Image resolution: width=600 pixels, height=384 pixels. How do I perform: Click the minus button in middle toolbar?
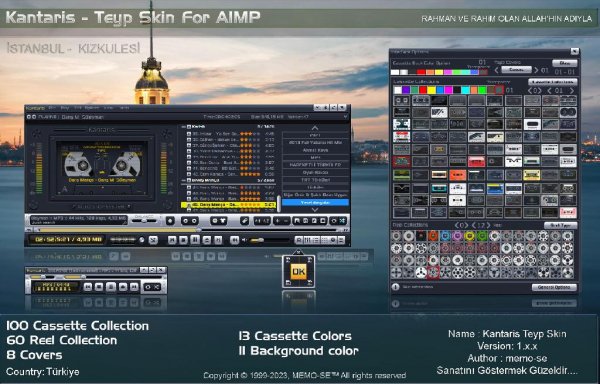[286, 221]
